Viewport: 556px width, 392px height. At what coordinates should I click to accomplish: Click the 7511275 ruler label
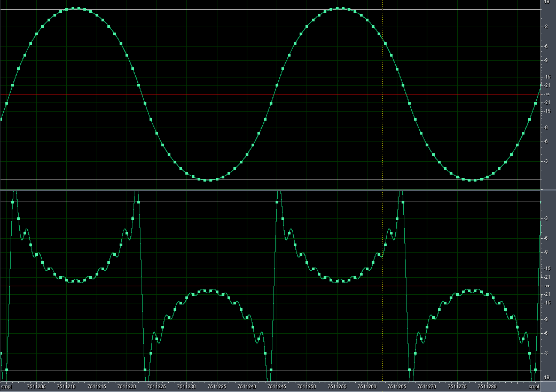tap(457, 387)
